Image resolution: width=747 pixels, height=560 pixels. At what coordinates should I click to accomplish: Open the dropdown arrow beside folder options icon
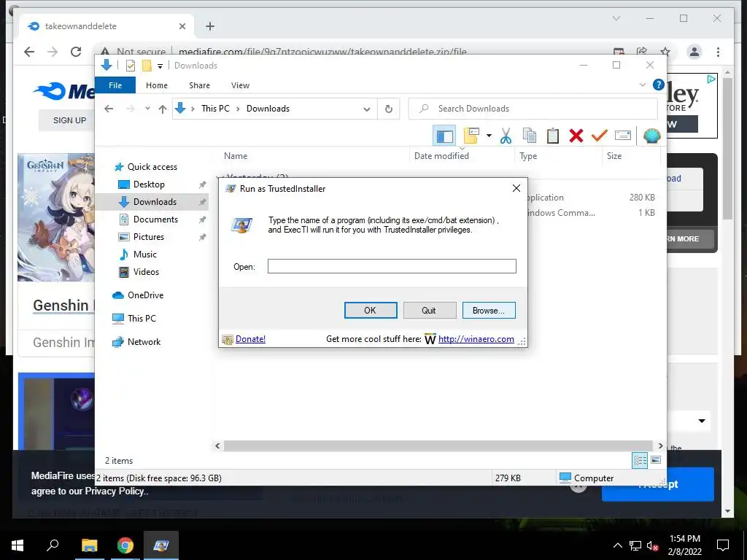(489, 136)
